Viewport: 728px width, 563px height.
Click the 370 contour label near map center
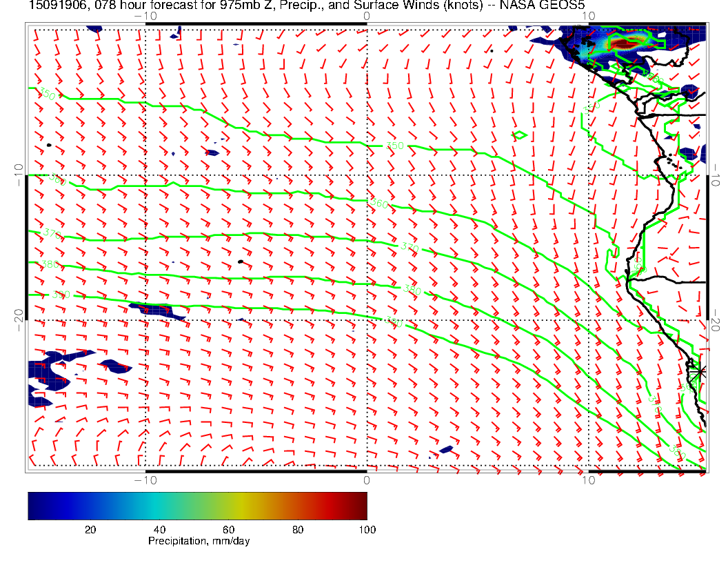click(x=408, y=246)
